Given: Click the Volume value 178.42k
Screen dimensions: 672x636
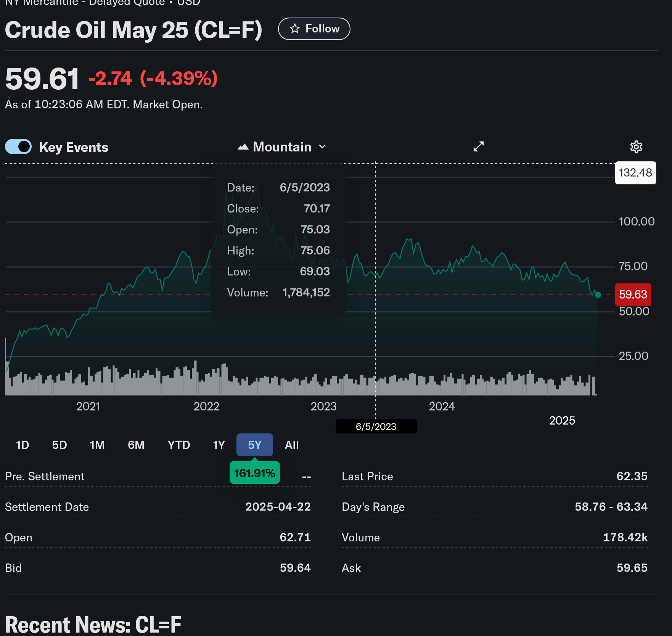Looking at the screenshot, I should coord(625,537).
